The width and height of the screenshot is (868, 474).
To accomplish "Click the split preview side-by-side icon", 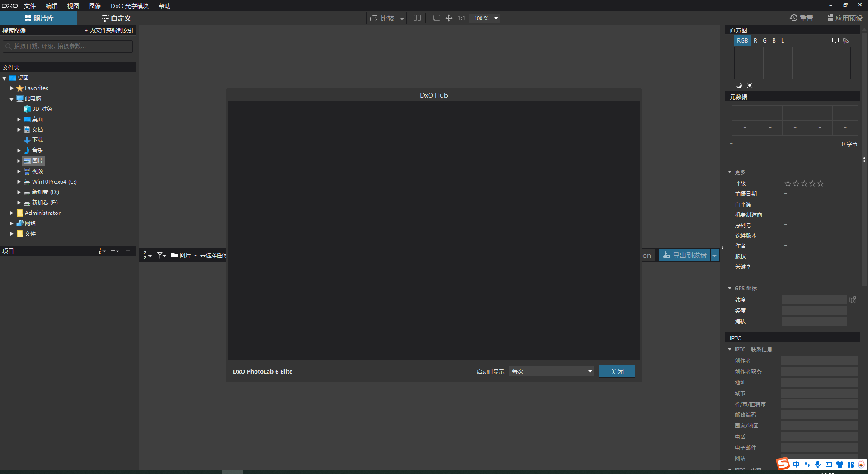I will [417, 18].
